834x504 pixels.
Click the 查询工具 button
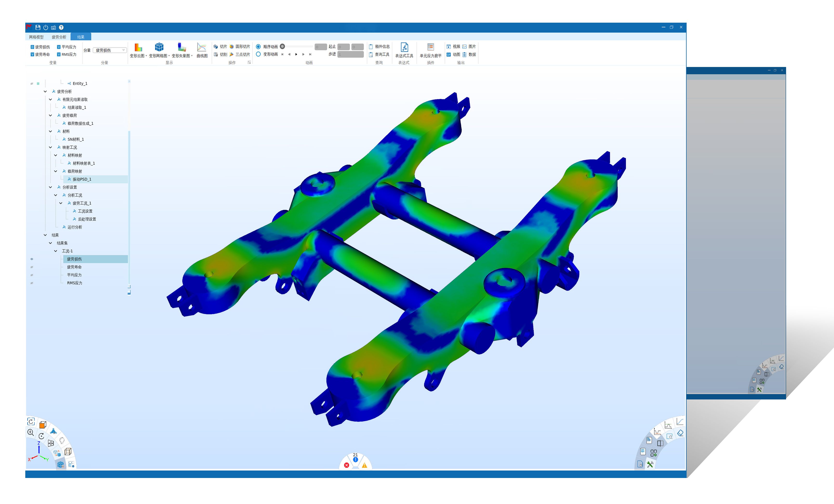[379, 54]
